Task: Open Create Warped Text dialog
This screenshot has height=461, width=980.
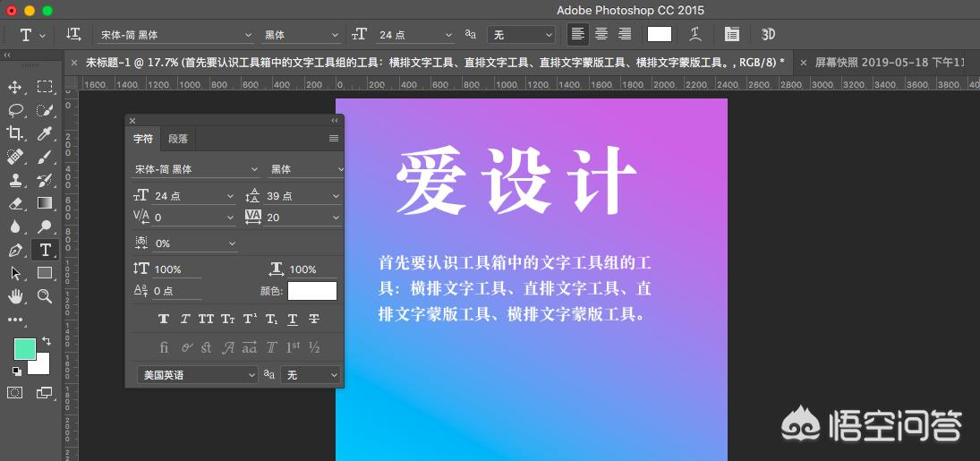Action: [695, 34]
